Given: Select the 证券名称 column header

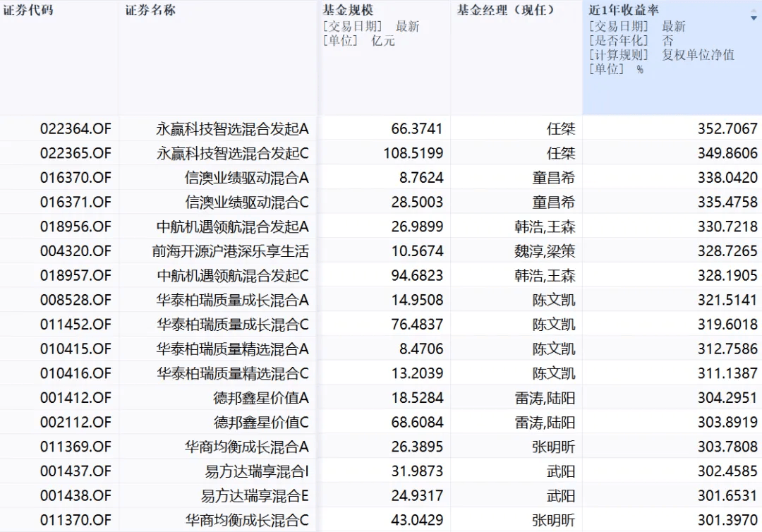Looking at the screenshot, I should point(150,11).
